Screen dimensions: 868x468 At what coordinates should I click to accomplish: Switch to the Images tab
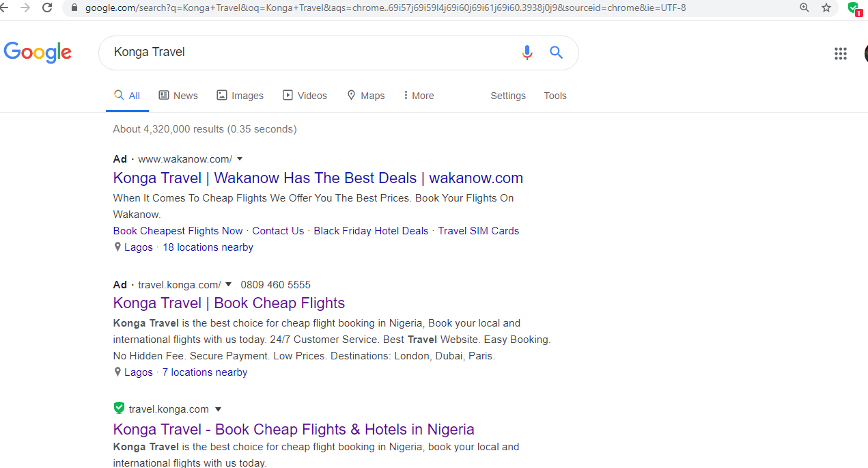pos(240,96)
